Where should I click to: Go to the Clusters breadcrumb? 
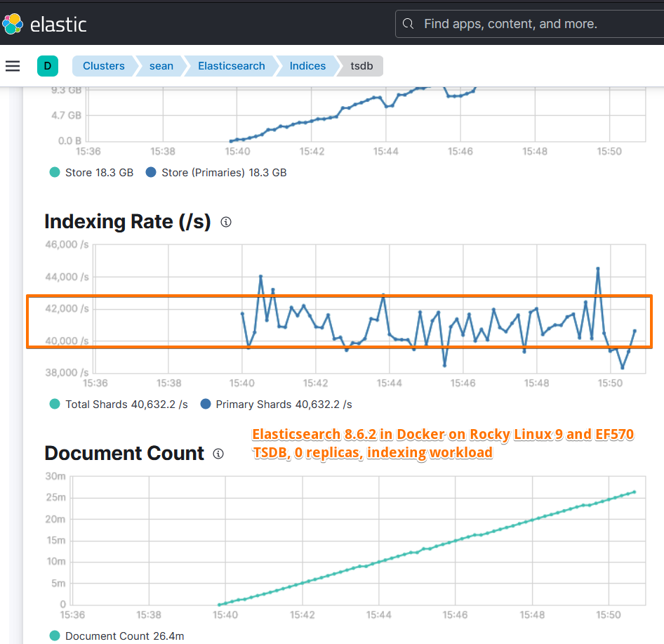(x=104, y=66)
